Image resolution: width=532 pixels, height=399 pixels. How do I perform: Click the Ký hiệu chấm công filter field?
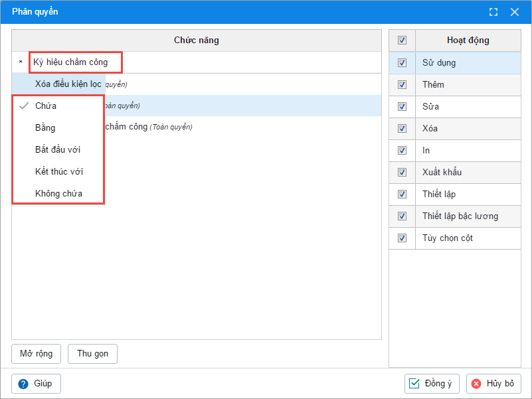76,62
